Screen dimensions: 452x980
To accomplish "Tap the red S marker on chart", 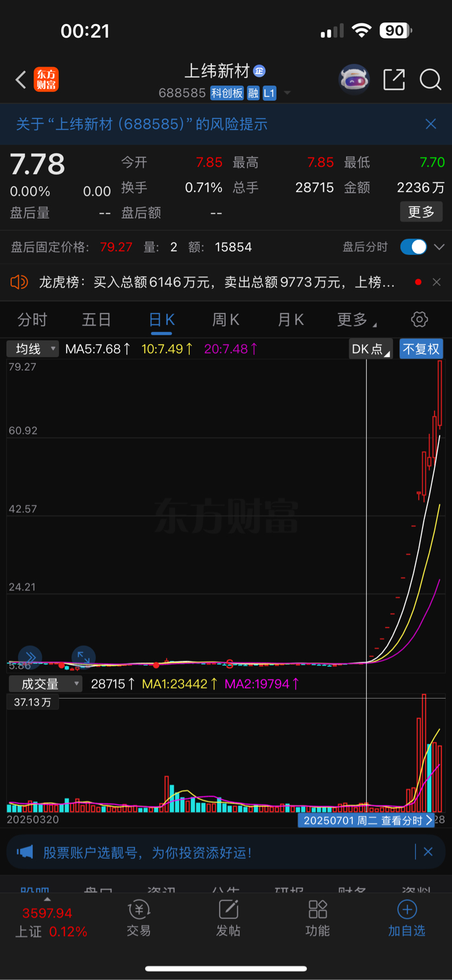I will point(230,664).
